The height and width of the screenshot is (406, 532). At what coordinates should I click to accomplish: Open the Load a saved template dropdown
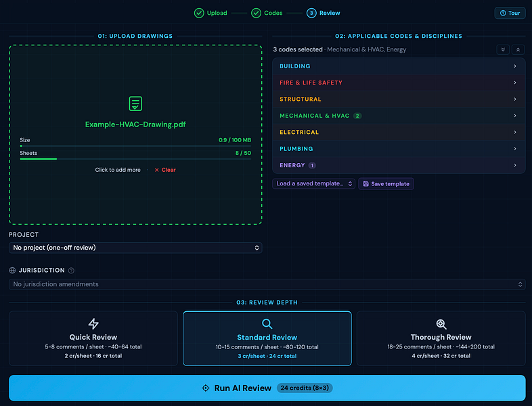(313, 183)
